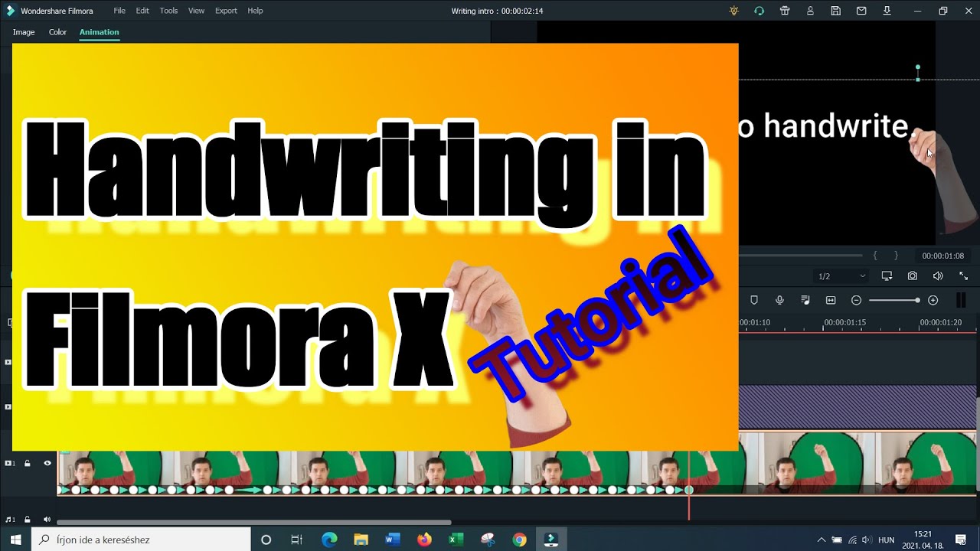980x551 pixels.
Task: Click the Filmora icon in the taskbar
Action: [550, 540]
